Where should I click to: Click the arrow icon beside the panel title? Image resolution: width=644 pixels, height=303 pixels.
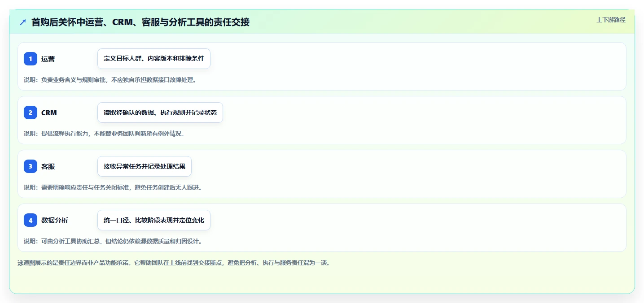coord(23,22)
